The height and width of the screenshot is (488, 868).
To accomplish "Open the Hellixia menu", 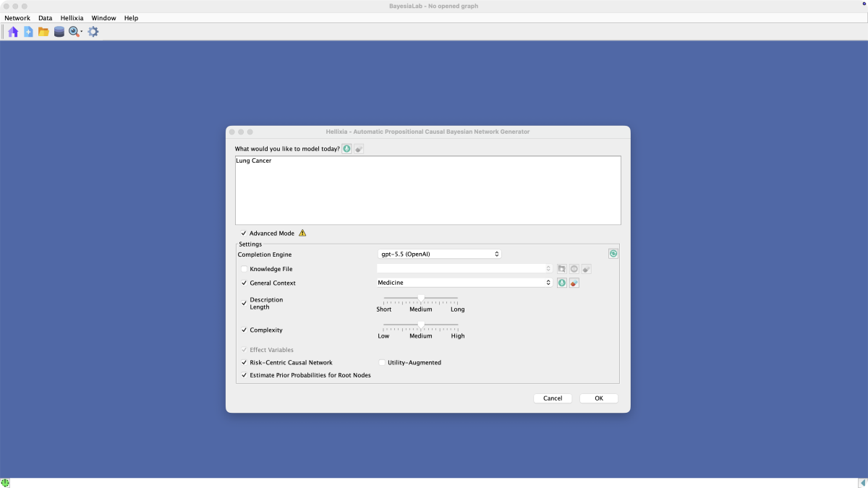I will (x=72, y=18).
